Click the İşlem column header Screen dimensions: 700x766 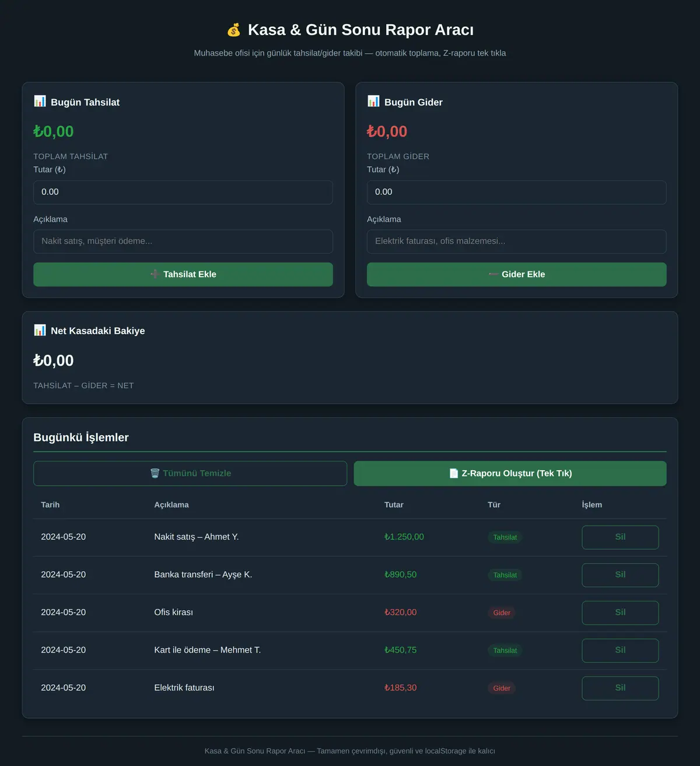click(592, 505)
